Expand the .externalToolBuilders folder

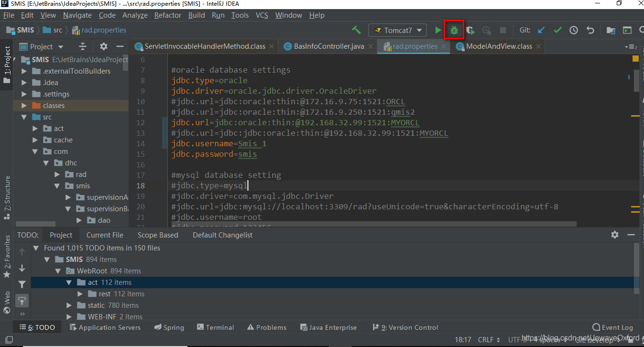23,71
